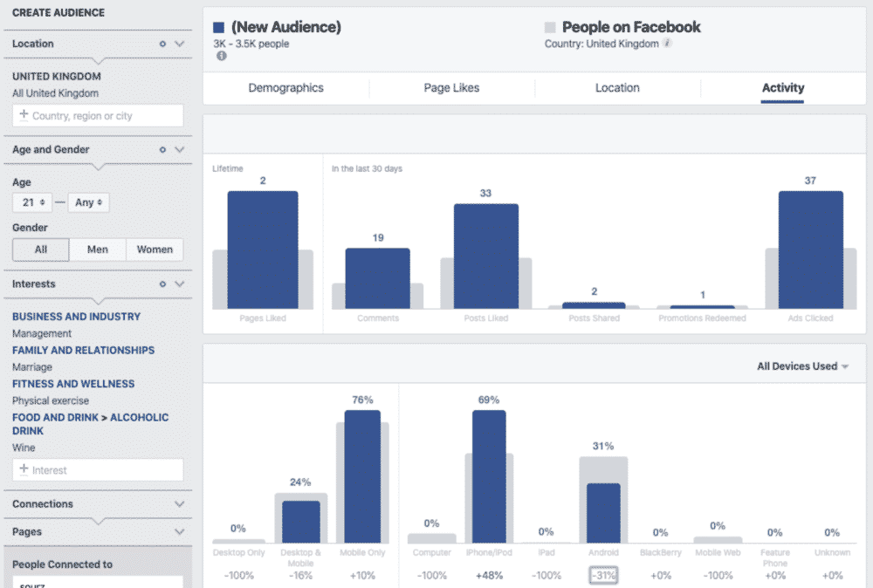Click the plus icon in the Country field
This screenshot has height=588, width=873.
pyautogui.click(x=24, y=114)
